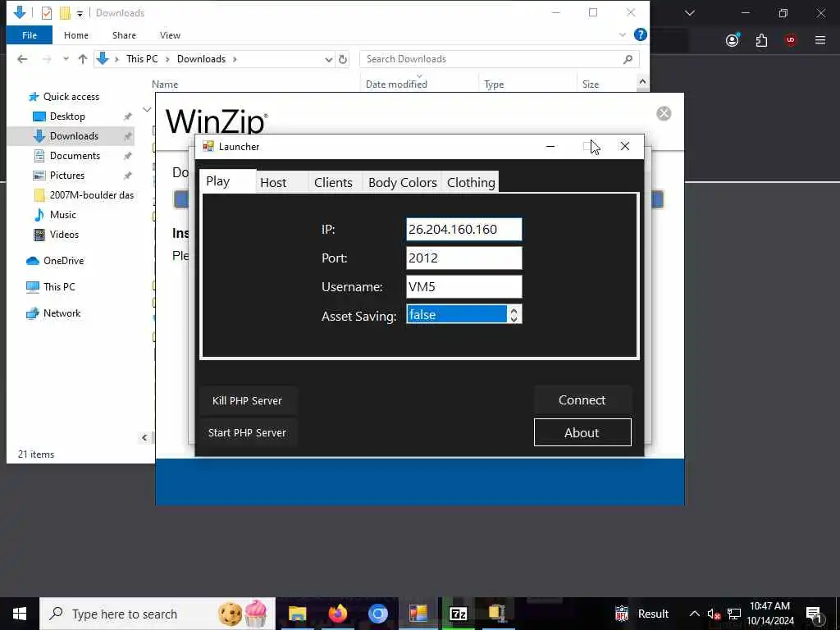Sort by Date modified column
The width and height of the screenshot is (840, 630).
click(x=396, y=84)
